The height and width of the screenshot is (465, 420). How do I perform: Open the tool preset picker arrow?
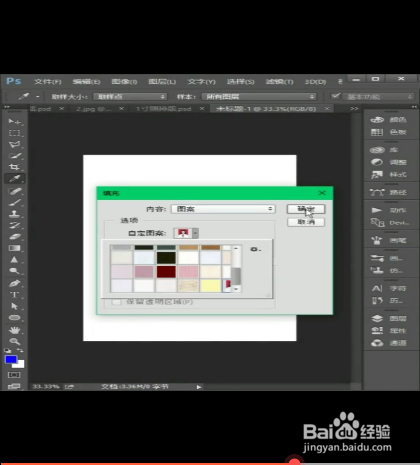38,97
